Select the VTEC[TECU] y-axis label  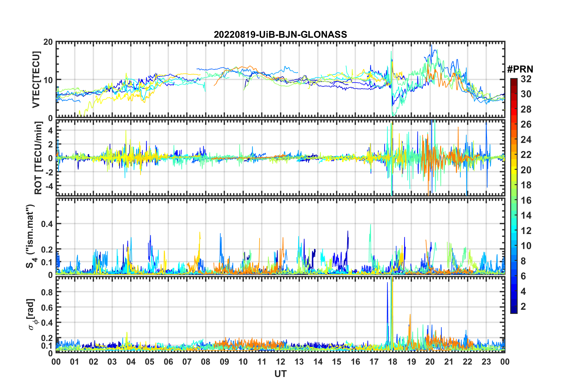coord(36,80)
